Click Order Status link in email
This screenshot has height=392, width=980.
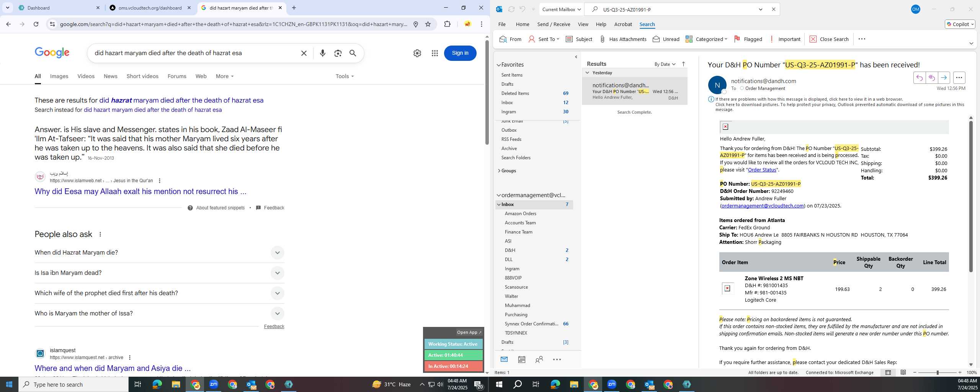[762, 170]
